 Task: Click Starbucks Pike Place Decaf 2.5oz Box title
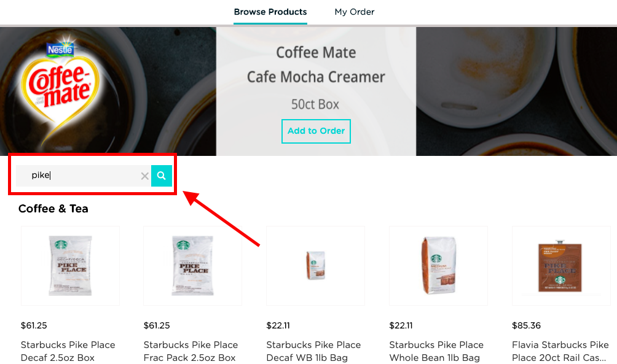(68, 351)
